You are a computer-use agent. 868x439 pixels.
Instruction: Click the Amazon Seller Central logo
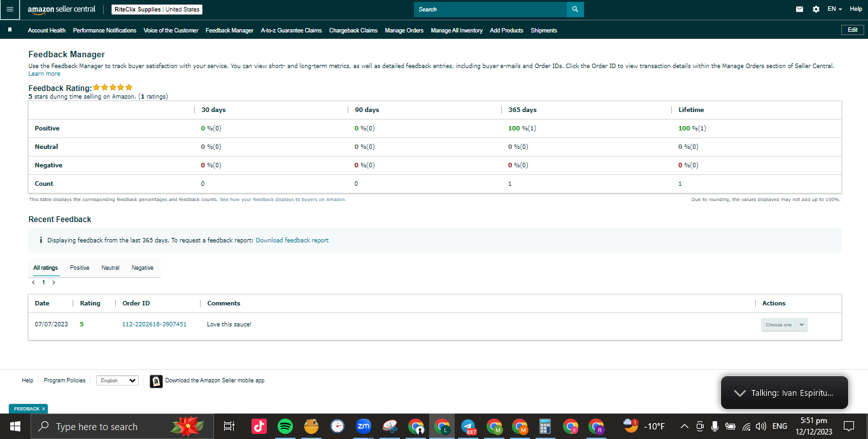click(x=62, y=10)
